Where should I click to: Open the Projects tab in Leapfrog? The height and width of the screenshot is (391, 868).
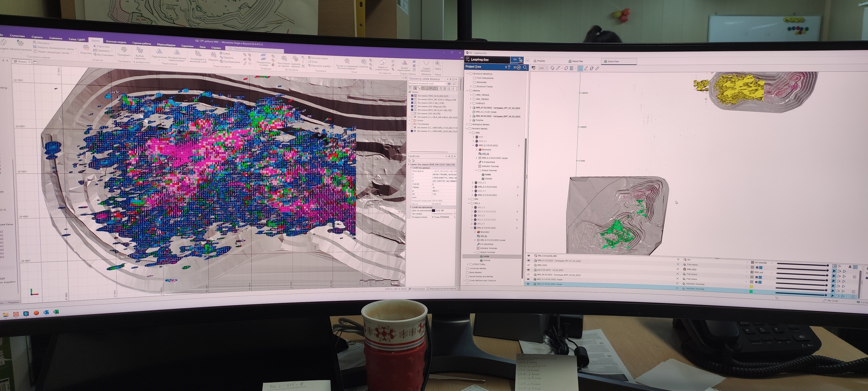coord(540,61)
